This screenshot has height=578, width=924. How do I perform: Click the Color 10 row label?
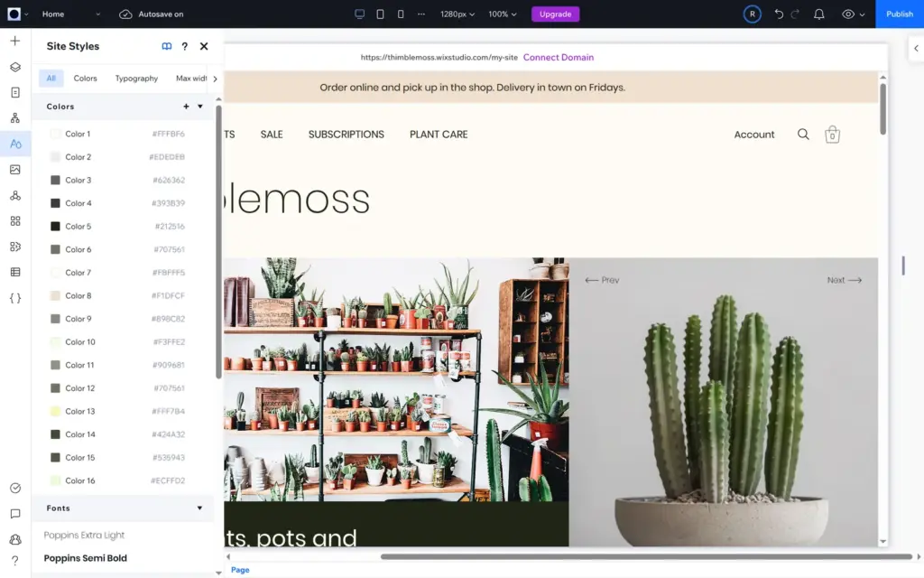pos(80,342)
